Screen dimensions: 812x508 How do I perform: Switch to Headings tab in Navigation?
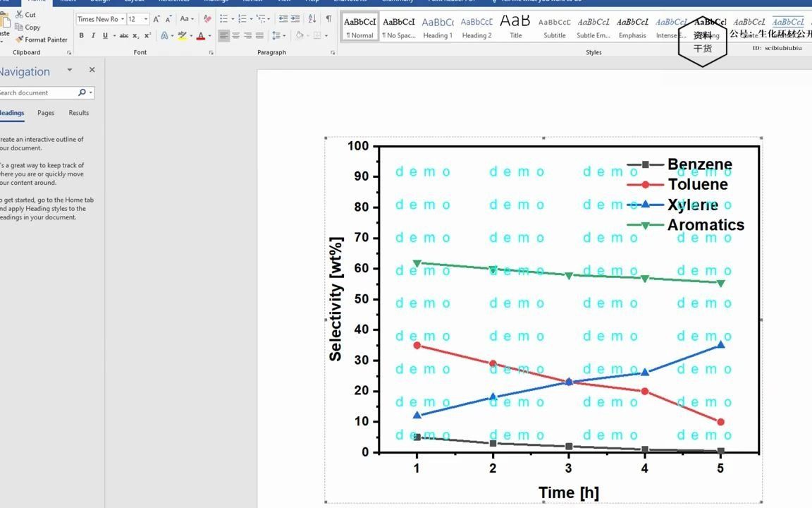click(11, 113)
